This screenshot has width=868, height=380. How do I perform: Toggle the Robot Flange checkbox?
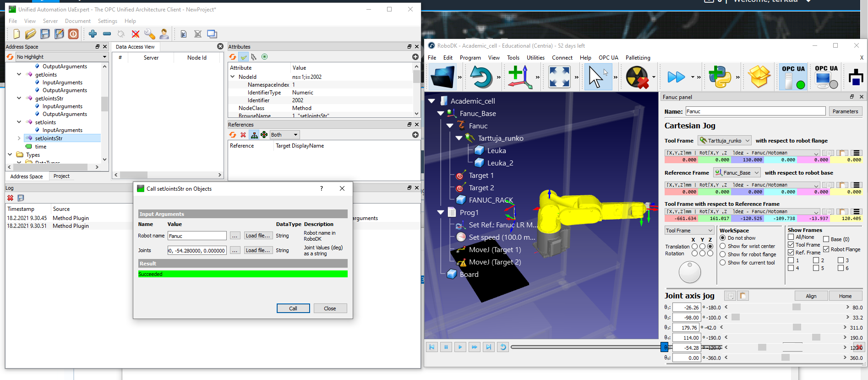826,249
